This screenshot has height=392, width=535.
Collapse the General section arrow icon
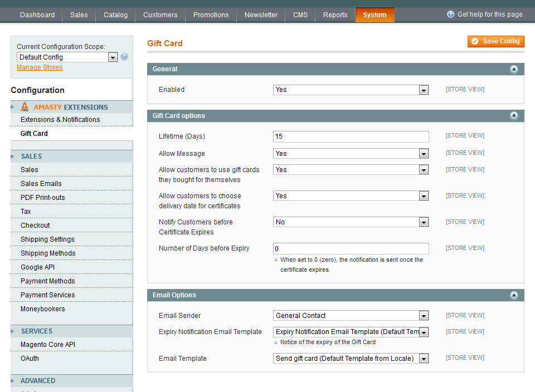click(514, 69)
